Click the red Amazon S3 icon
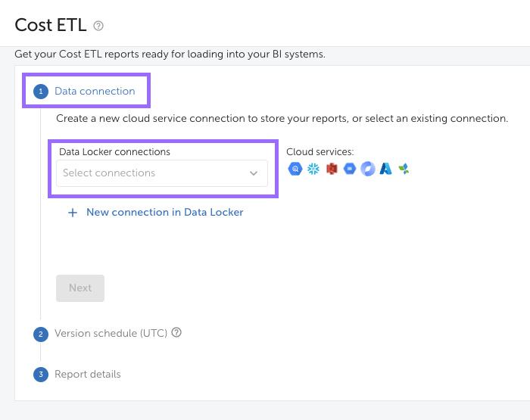The image size is (530, 420). (332, 169)
